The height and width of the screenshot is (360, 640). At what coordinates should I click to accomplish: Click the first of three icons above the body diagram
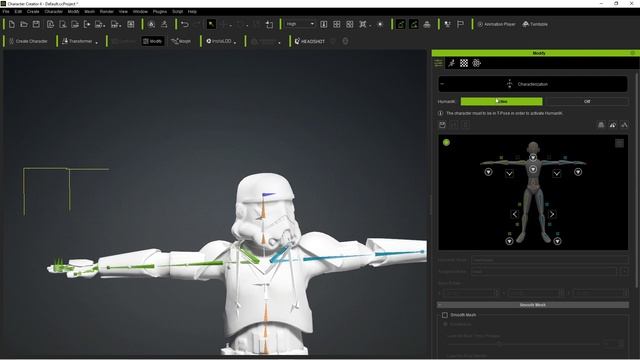tap(601, 125)
